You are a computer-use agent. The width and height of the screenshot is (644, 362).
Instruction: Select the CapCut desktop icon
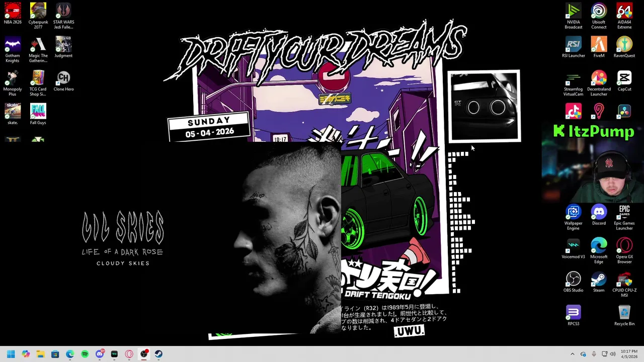tap(624, 80)
